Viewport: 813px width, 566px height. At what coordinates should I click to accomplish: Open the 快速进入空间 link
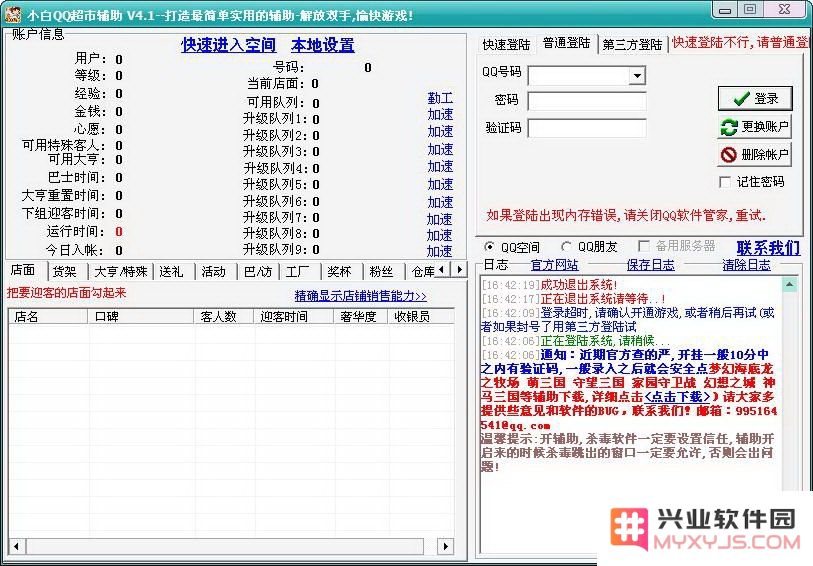click(x=228, y=45)
